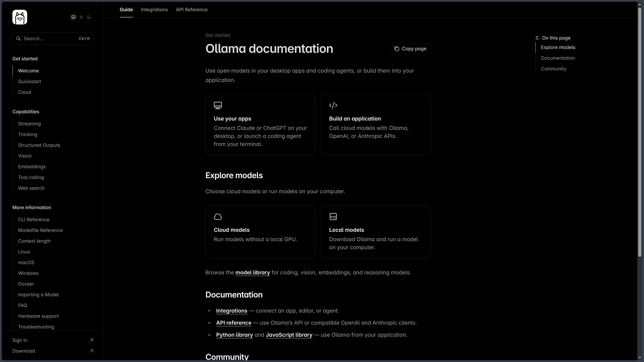The height and width of the screenshot is (362, 644).
Task: Open Quickstart in the sidebar
Action: (x=30, y=81)
